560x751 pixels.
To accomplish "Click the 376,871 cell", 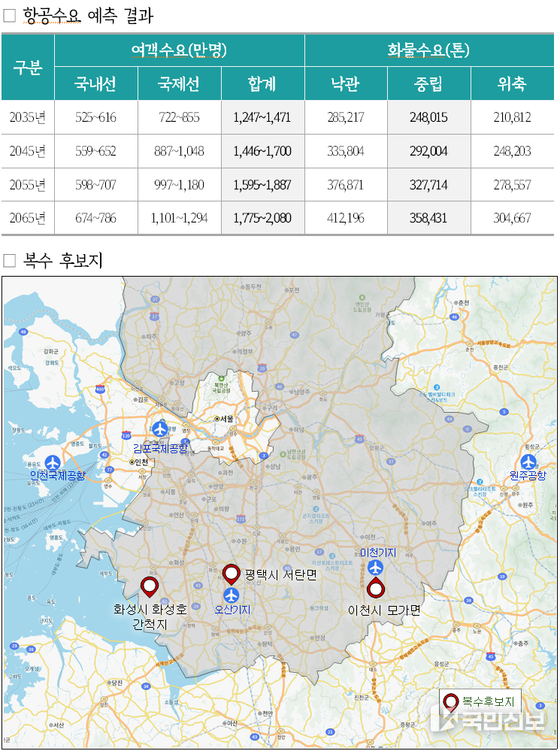I will (x=346, y=185).
